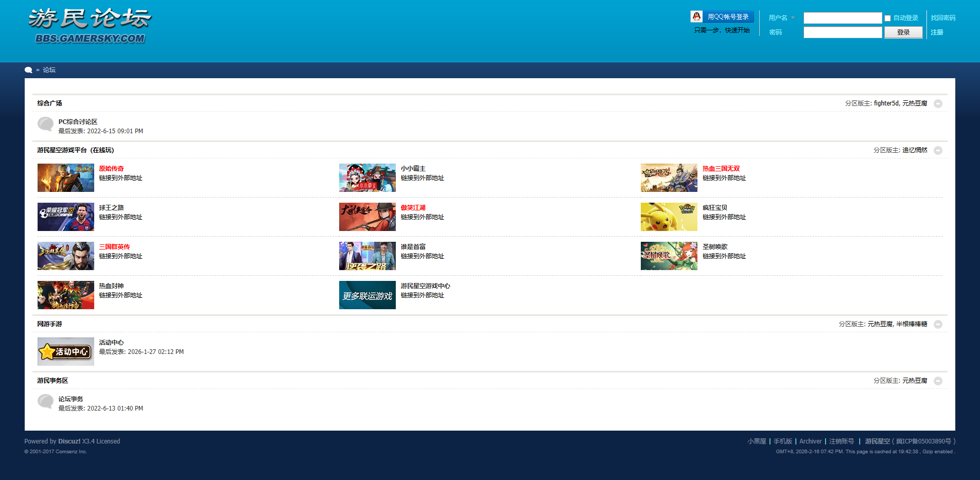
Task: Click the QQ penguin login icon
Action: click(x=696, y=17)
